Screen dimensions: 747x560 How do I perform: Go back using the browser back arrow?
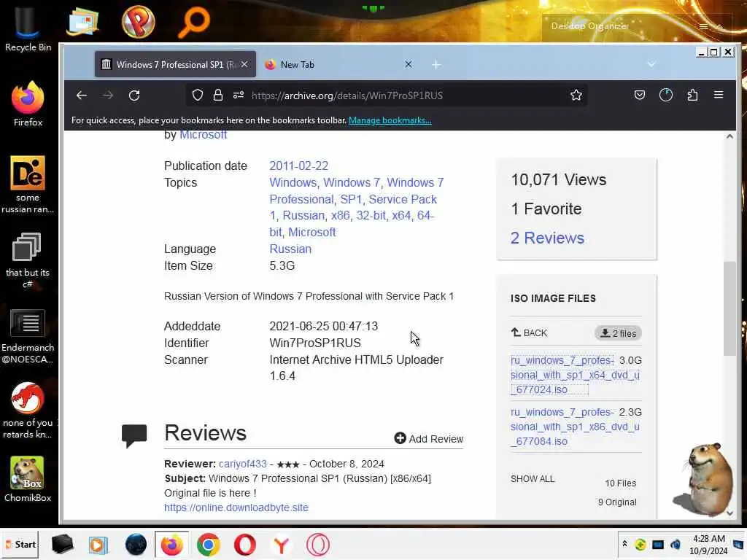82,96
